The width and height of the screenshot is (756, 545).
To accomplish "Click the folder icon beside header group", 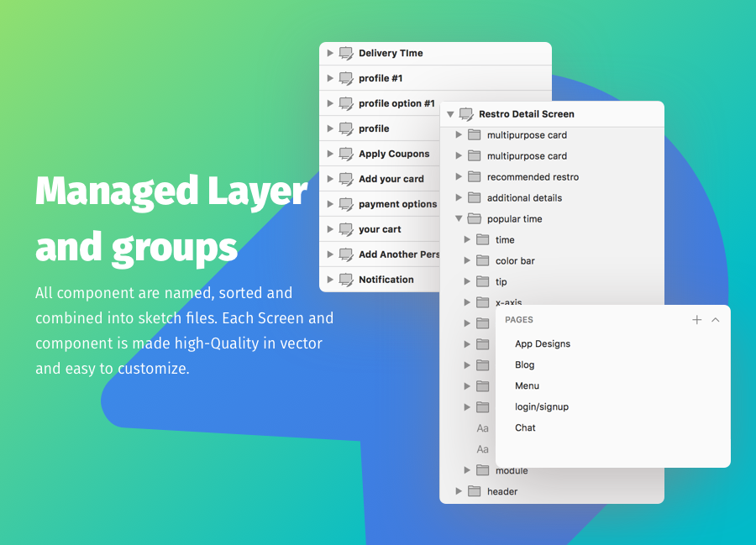I will point(474,491).
